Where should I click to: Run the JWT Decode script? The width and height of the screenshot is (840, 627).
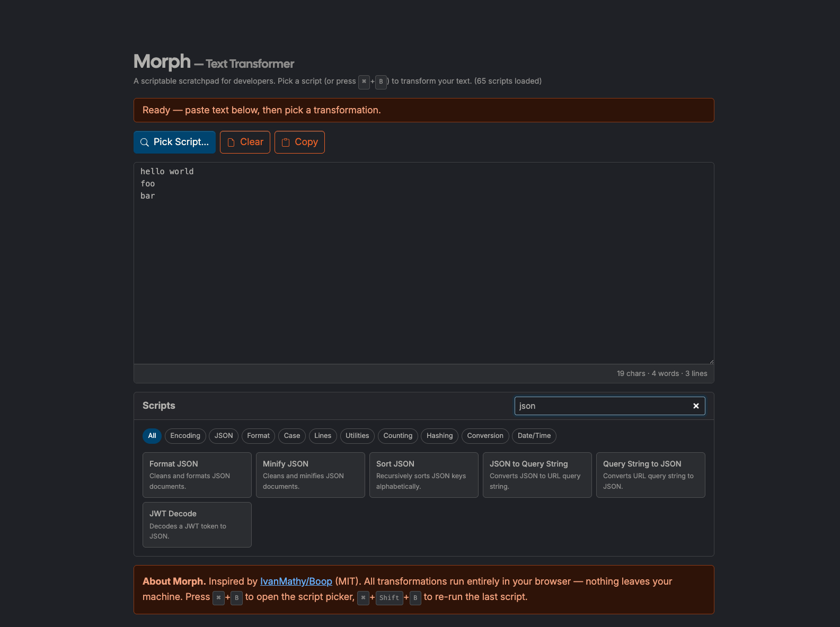point(197,525)
